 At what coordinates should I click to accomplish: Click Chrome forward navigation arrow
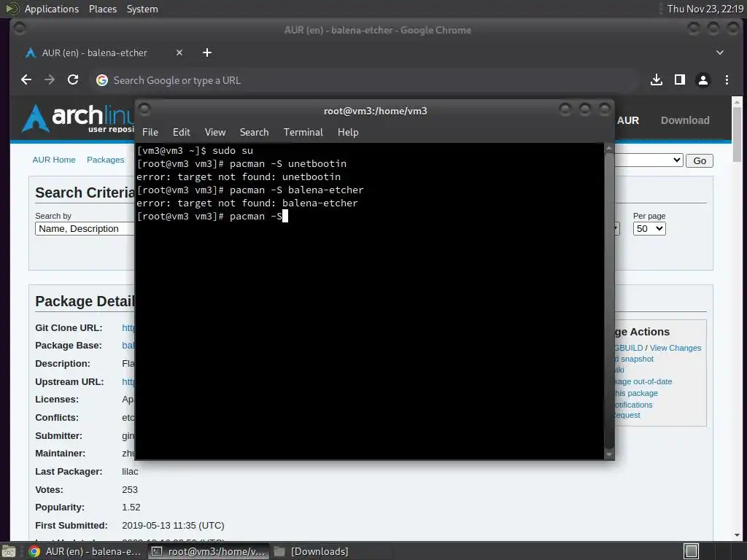click(50, 80)
